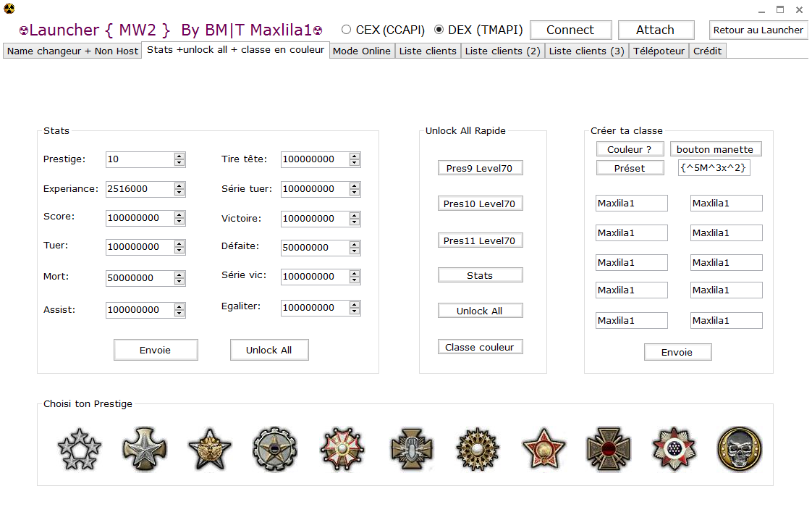Send classes with Créer ta classe Envoie

(677, 352)
